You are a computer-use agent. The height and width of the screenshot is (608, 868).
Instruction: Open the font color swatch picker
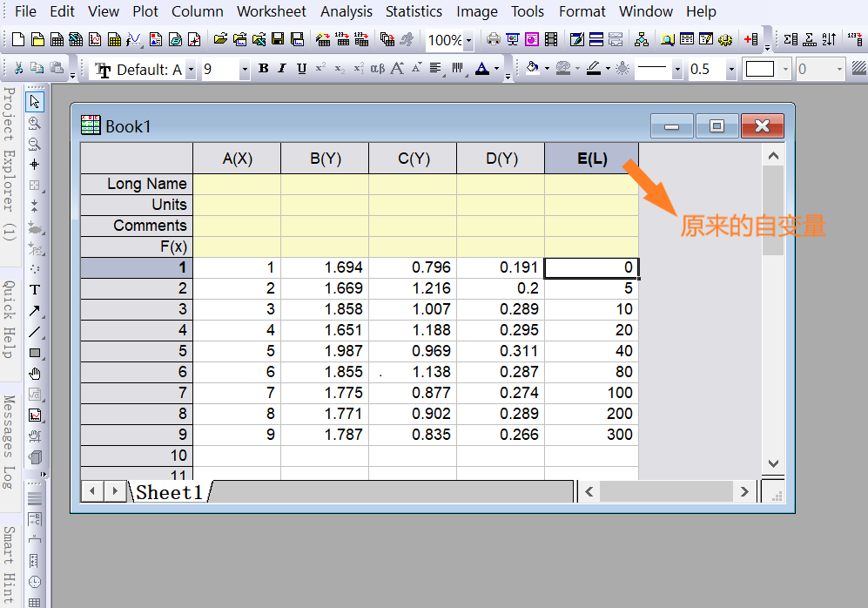(497, 68)
